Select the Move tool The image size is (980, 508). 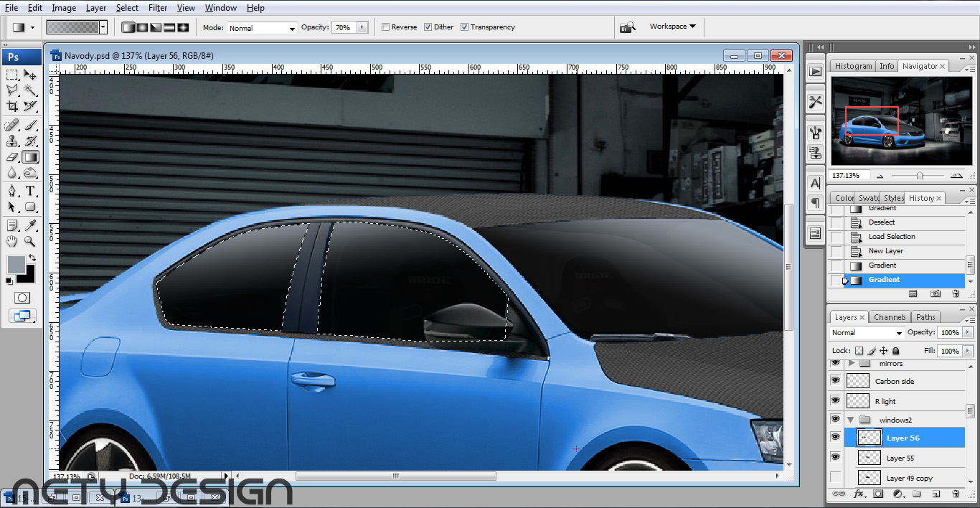point(30,75)
